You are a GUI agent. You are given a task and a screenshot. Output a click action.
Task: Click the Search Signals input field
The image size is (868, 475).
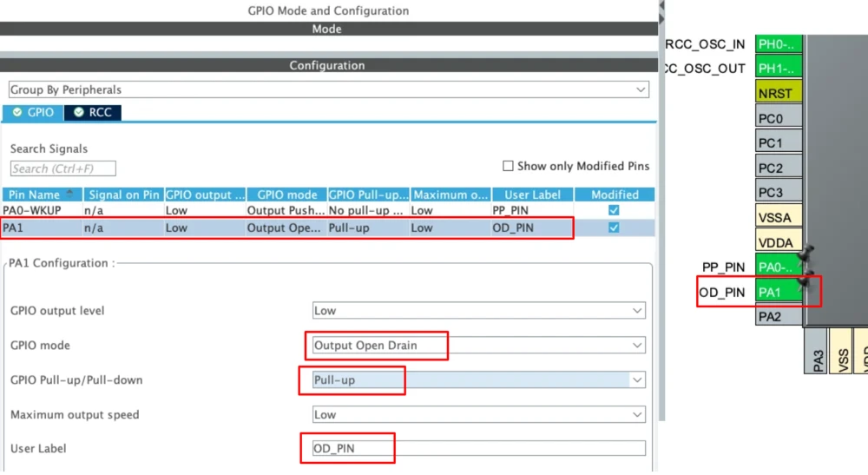click(x=63, y=168)
